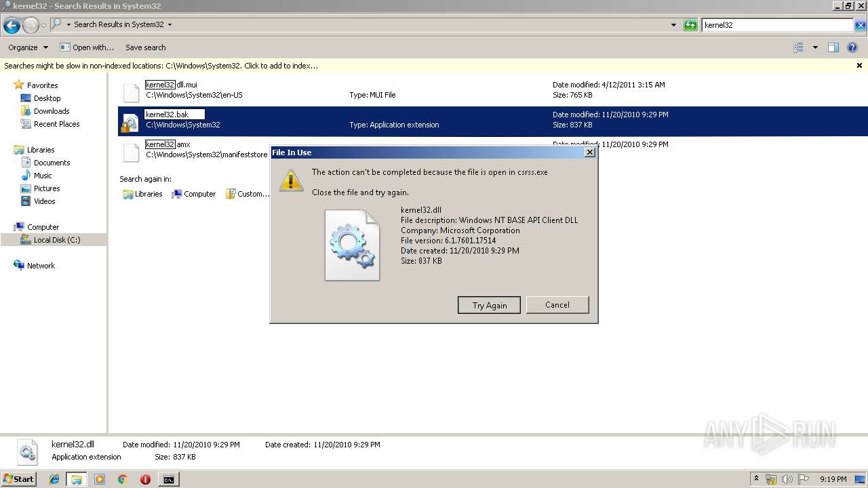Click Cancel in File In Use dialog
The height and width of the screenshot is (488, 868).
(557, 305)
